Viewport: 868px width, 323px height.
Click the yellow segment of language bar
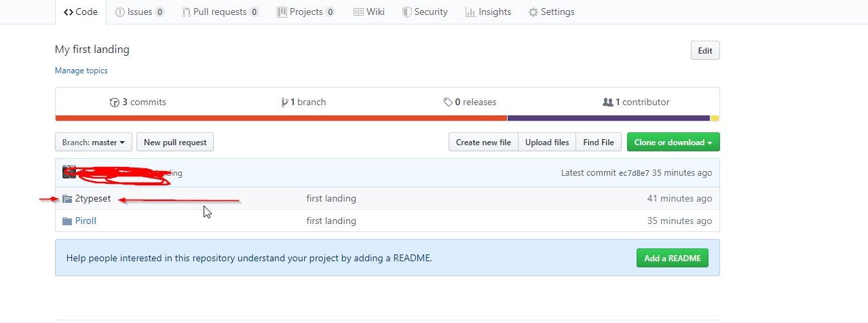[x=715, y=118]
